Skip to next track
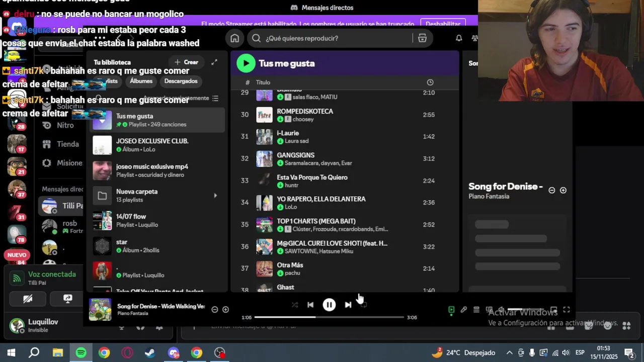Screen dimensions: 644x362 (x=348, y=305)
